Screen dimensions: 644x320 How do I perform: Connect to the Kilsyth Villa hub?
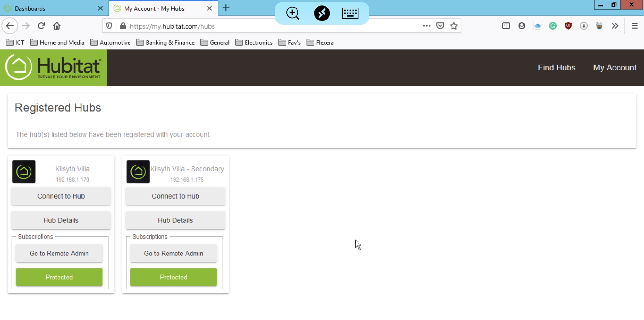pos(61,196)
